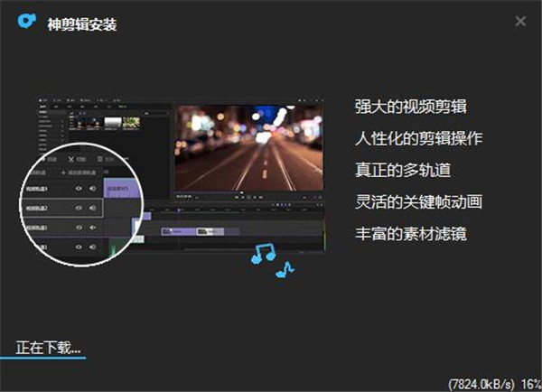Click the 正在下载... status label
The image size is (542, 392).
pyautogui.click(x=48, y=348)
